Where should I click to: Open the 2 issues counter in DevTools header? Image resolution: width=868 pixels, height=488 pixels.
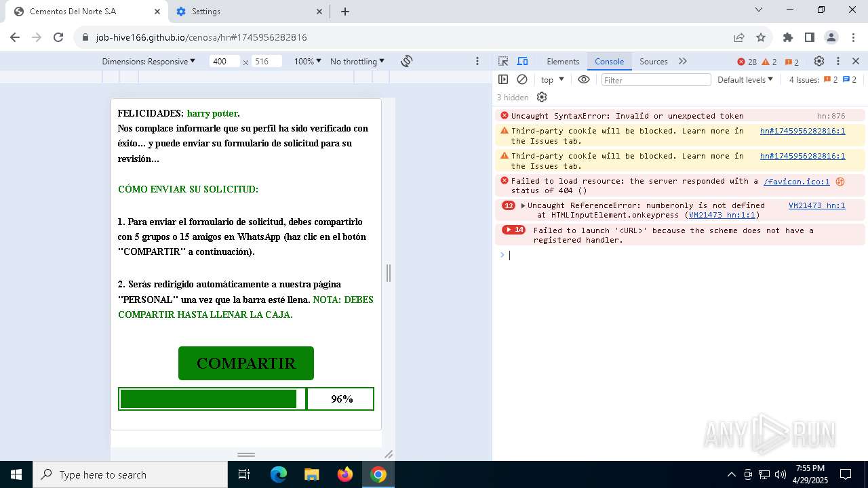[x=792, y=62]
